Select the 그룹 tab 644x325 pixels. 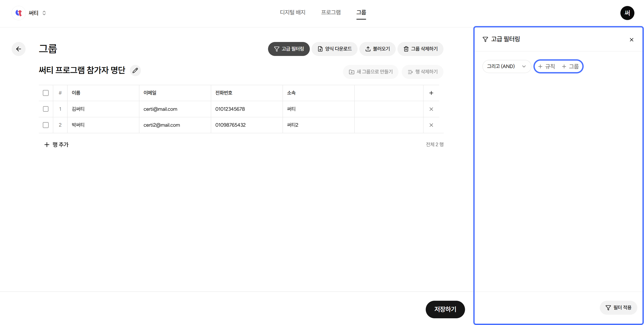(361, 12)
